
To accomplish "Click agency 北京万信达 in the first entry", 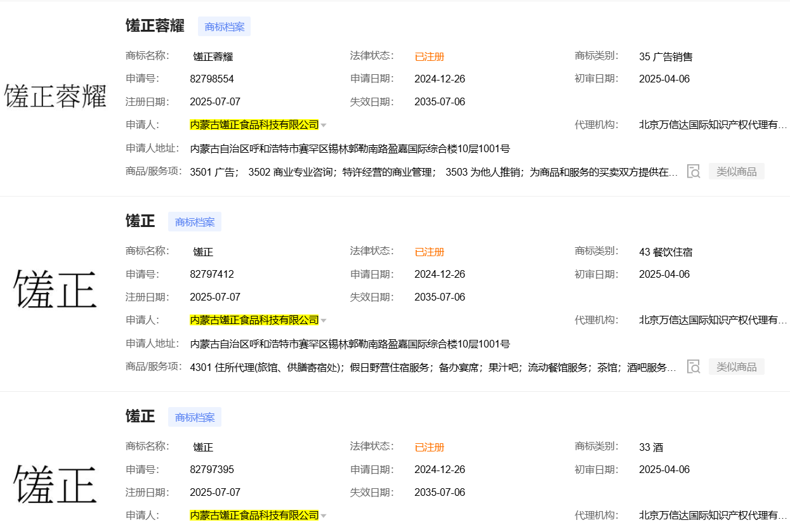I will coord(713,125).
